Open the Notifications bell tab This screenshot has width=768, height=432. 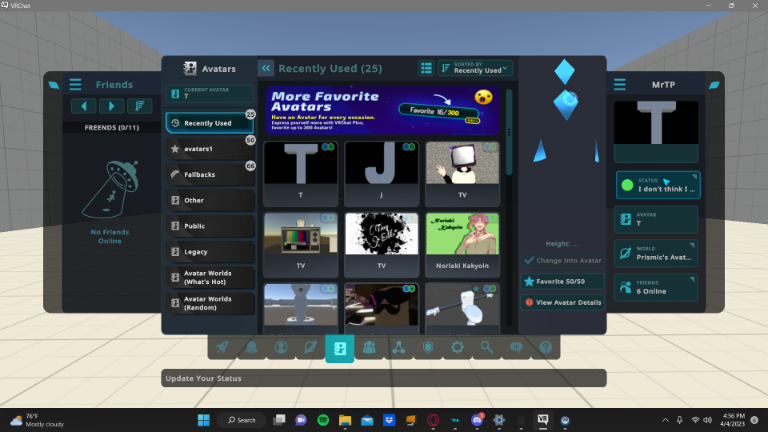(251, 347)
